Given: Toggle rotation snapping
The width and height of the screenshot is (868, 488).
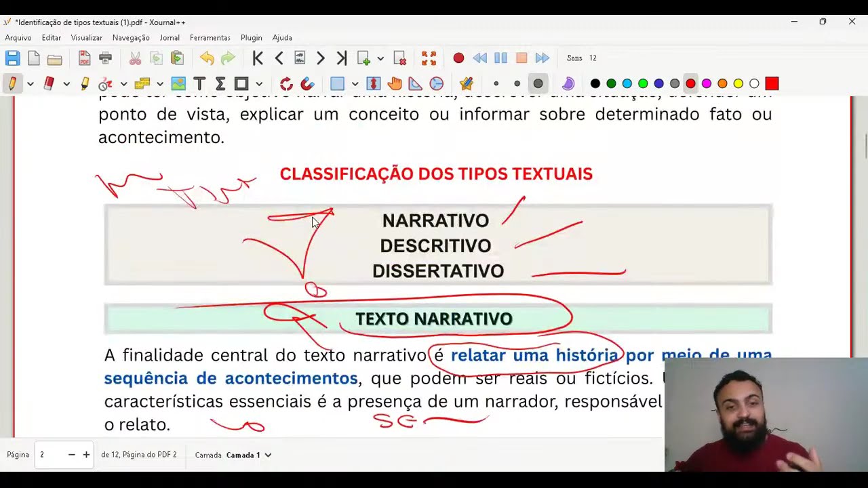Looking at the screenshot, I should coord(286,84).
